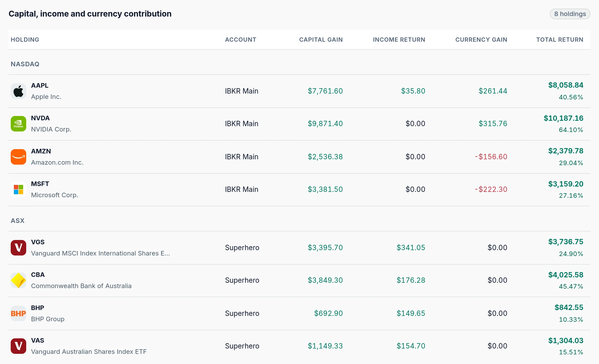Open the BHP ticker
Viewport: 599px width, 364px height.
[37, 308]
